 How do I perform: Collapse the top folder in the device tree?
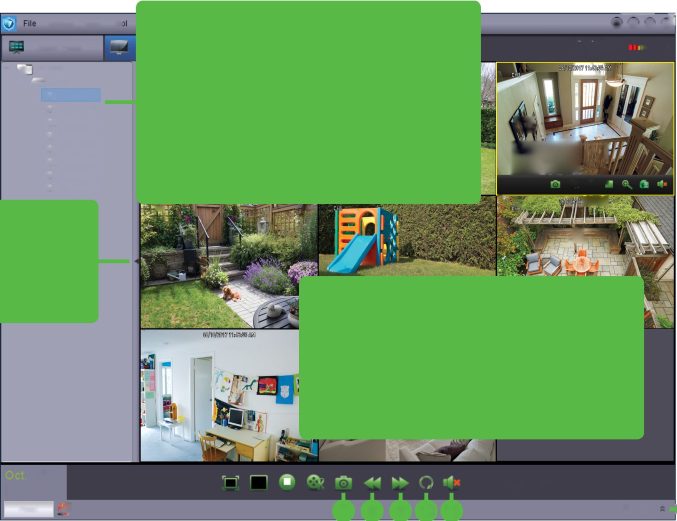[22, 68]
